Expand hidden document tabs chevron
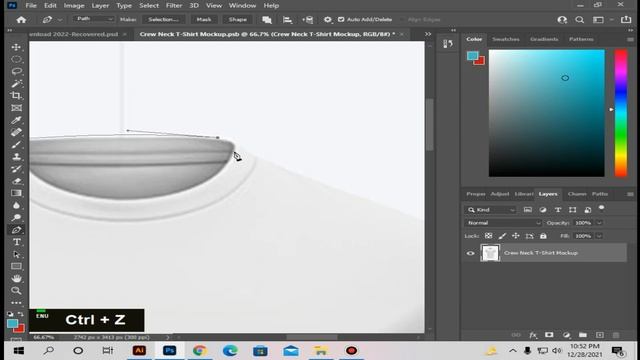The width and height of the screenshot is (640, 360). tap(428, 34)
